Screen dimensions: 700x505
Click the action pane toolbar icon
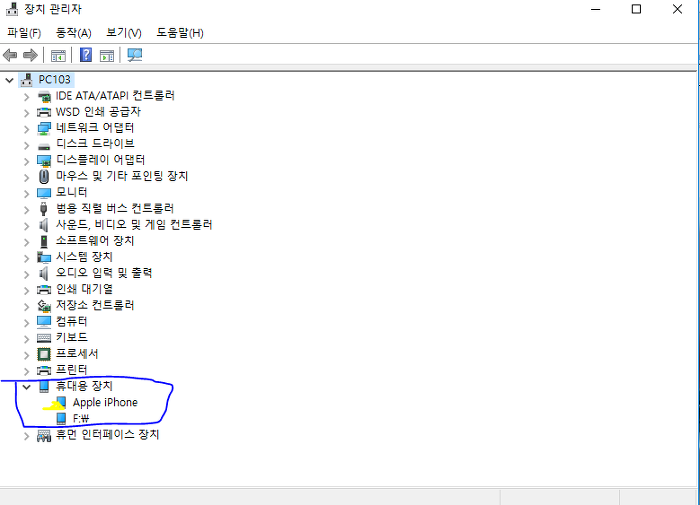(x=107, y=56)
